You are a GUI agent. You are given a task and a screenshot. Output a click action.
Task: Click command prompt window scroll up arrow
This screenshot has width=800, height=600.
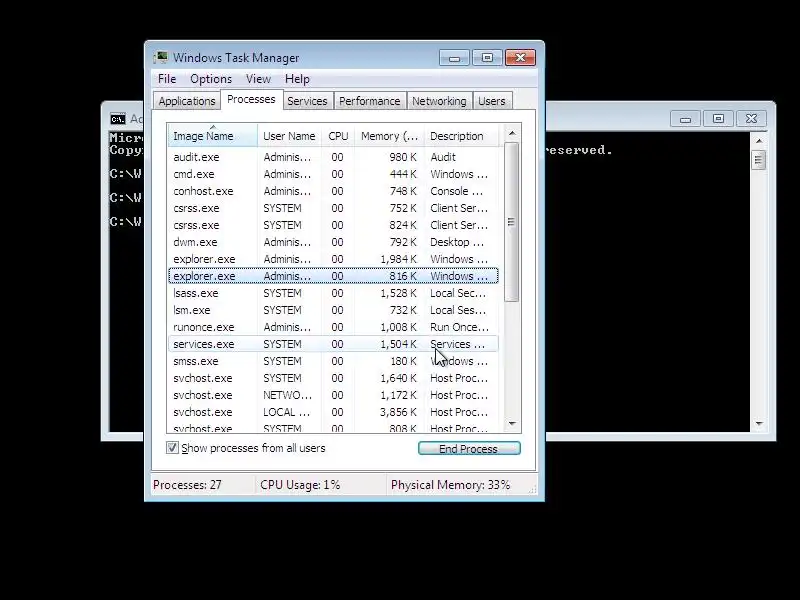(759, 140)
